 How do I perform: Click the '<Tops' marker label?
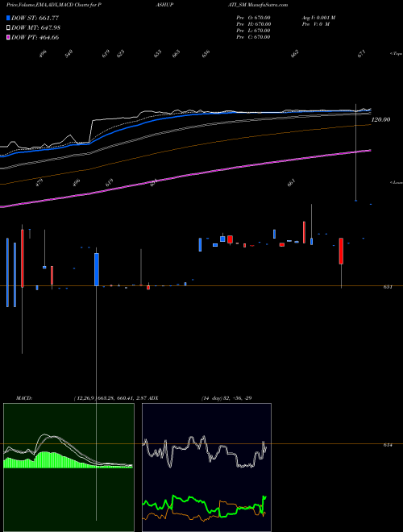click(x=396, y=54)
